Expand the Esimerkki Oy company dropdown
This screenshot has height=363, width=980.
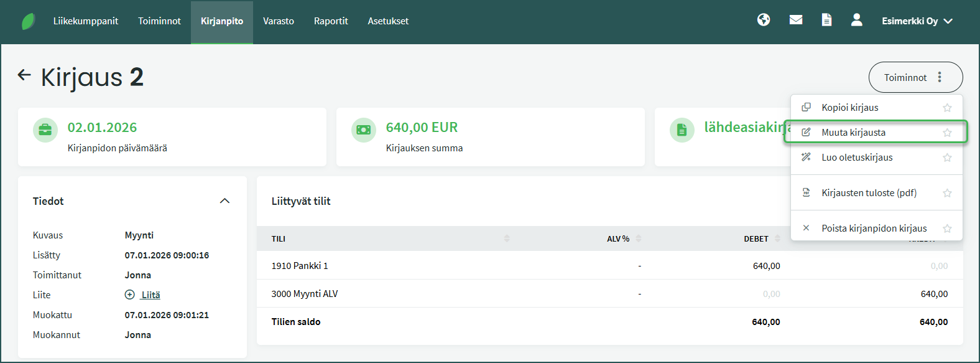point(917,21)
